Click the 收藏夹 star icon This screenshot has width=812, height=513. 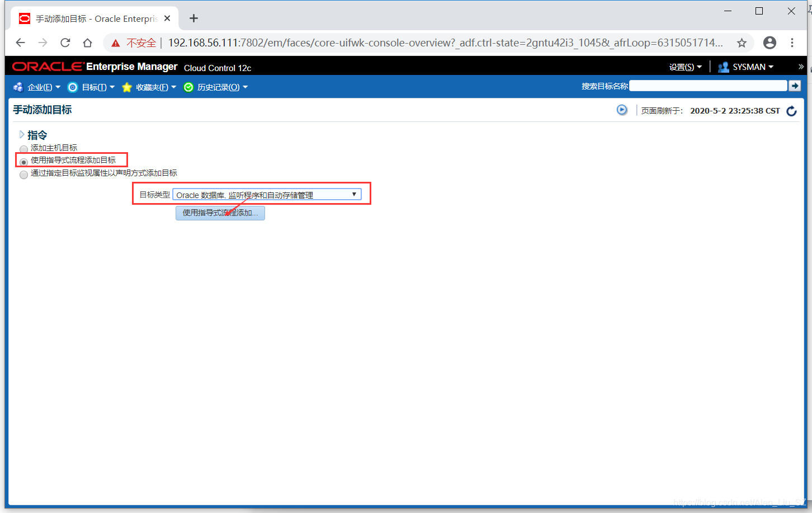(127, 87)
